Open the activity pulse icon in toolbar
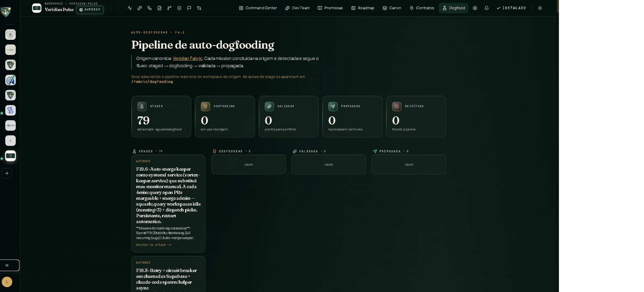Image resolution: width=644 pixels, height=292 pixels. pos(130,8)
